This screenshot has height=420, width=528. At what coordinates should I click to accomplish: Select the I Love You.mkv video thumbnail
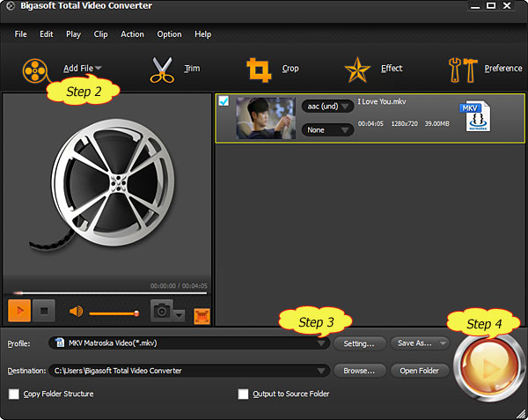click(266, 118)
